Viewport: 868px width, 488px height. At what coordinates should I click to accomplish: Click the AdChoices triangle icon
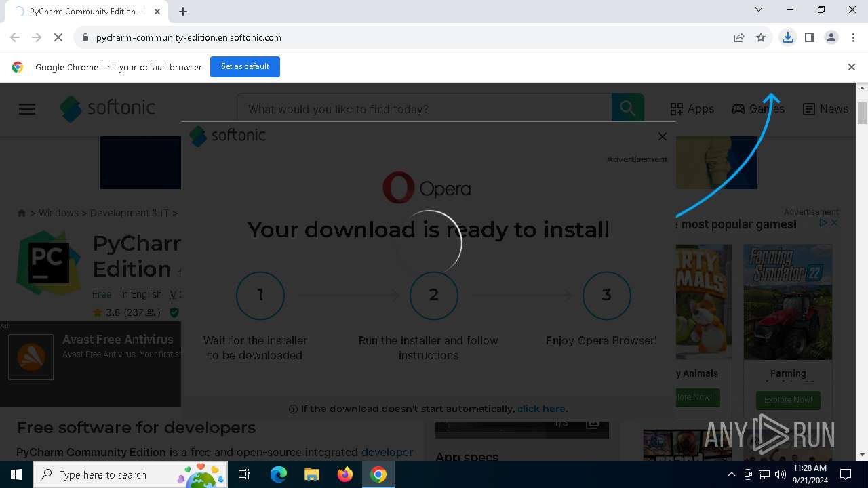click(x=823, y=223)
